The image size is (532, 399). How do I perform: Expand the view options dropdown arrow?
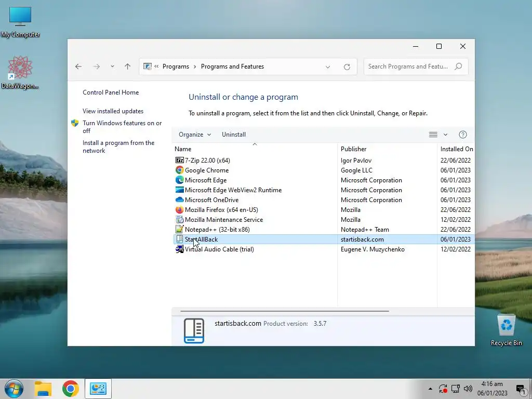[445, 135]
